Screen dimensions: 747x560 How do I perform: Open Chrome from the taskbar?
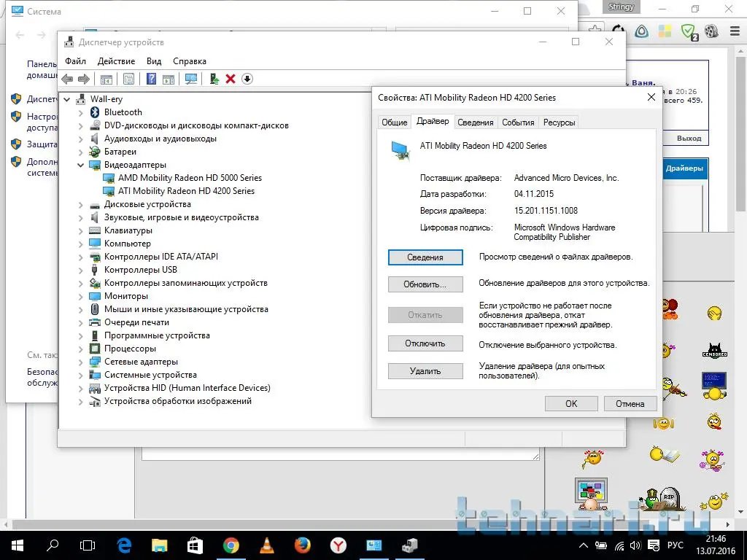click(231, 545)
